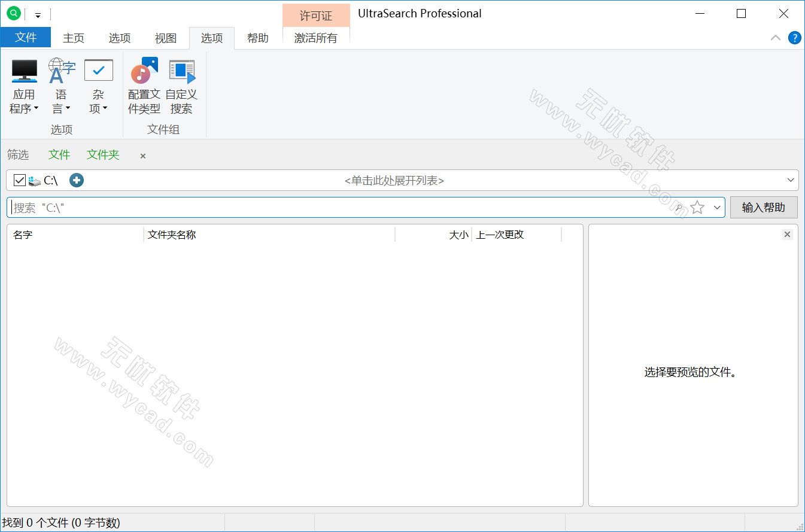
Task: Click the 许可证 button
Action: pos(315,15)
